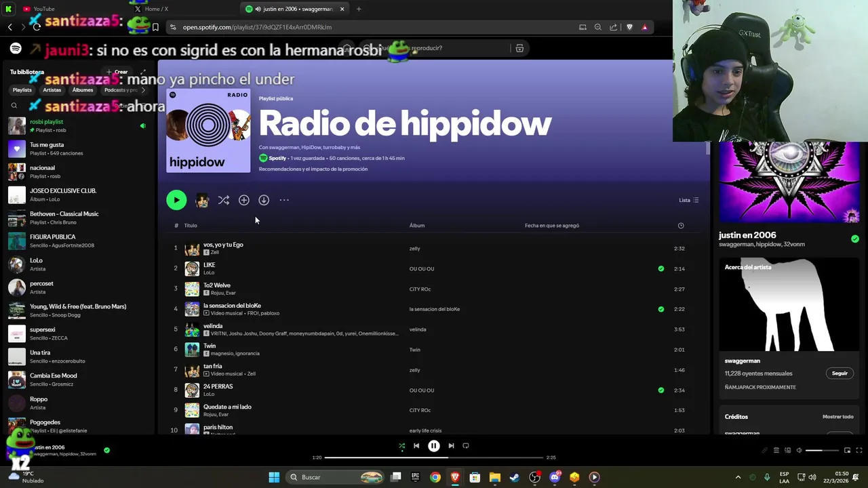Screen dimensions: 868x488
Task: Toggle shuffle in the bottom player bar
Action: coord(401,446)
